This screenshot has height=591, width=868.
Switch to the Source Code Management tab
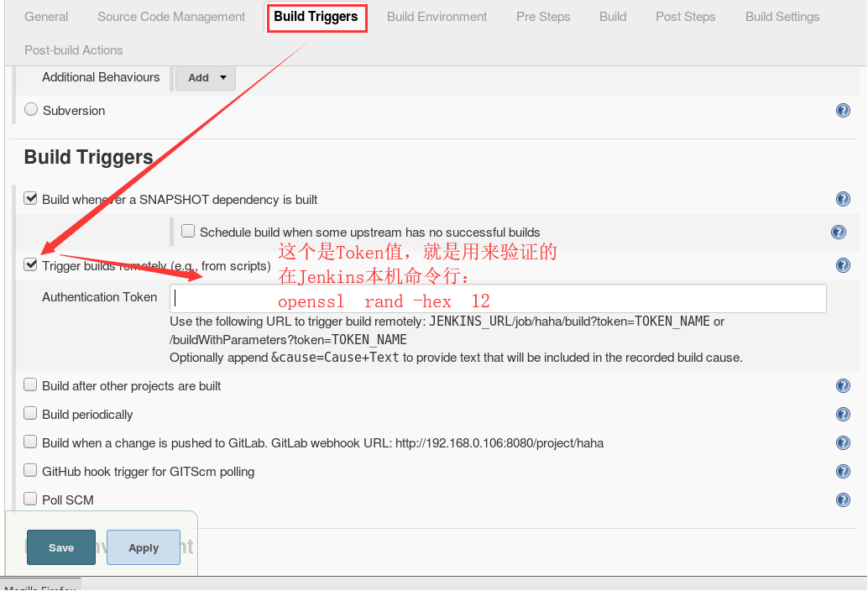pyautogui.click(x=171, y=17)
